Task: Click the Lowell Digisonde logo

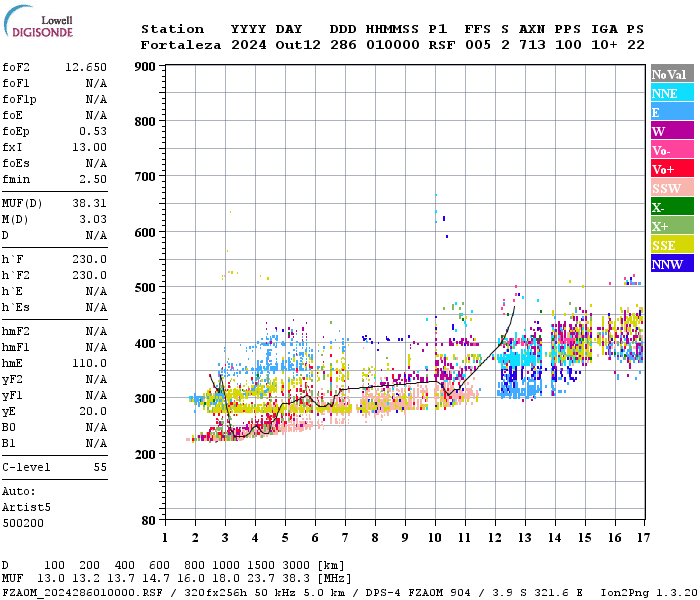Action: pyautogui.click(x=38, y=21)
